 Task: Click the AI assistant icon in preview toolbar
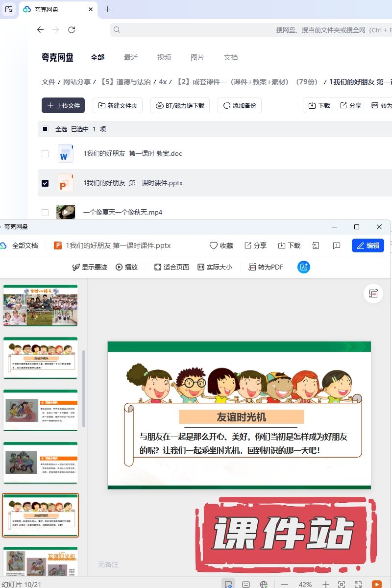click(304, 267)
